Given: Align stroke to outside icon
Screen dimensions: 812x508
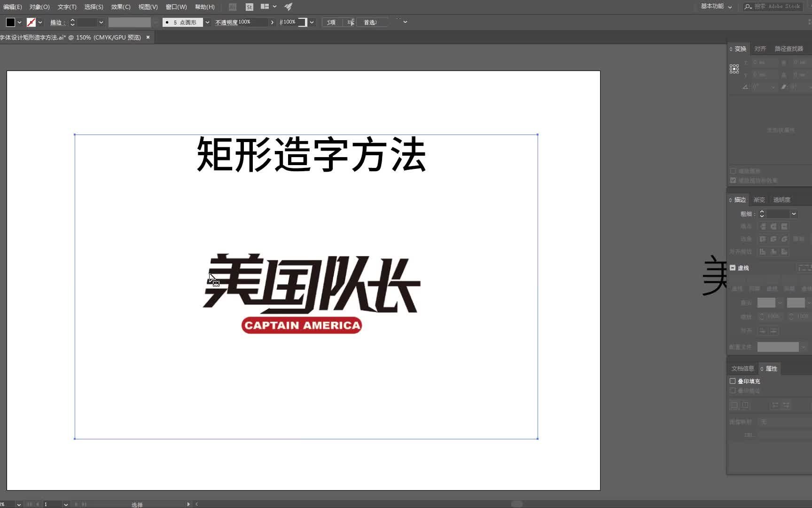Looking at the screenshot, I should click(x=784, y=252).
